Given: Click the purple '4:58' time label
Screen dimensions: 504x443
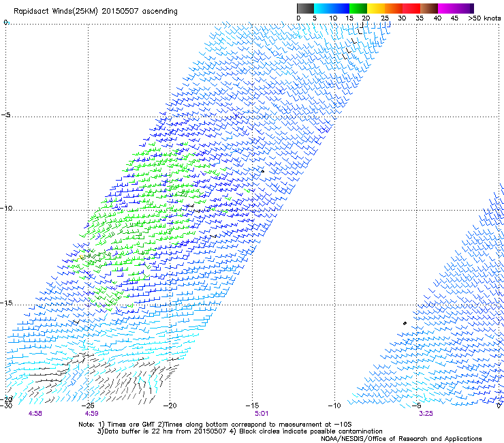Looking at the screenshot, I should tap(35, 414).
